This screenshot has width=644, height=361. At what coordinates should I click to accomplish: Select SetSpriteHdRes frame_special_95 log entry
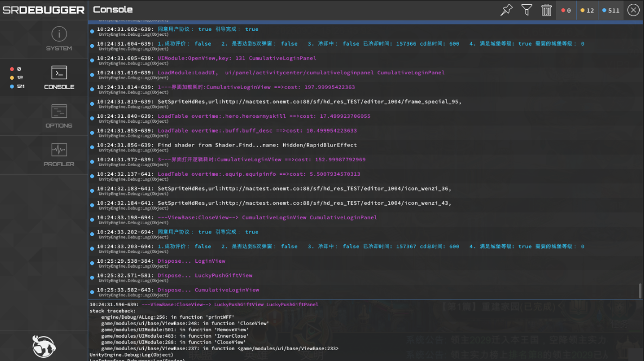click(x=365, y=104)
